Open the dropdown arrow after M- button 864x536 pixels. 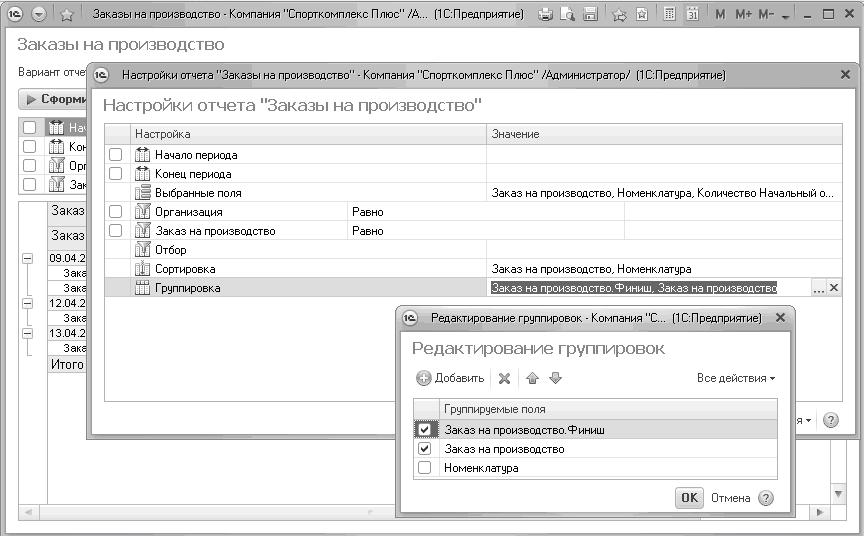pos(786,17)
